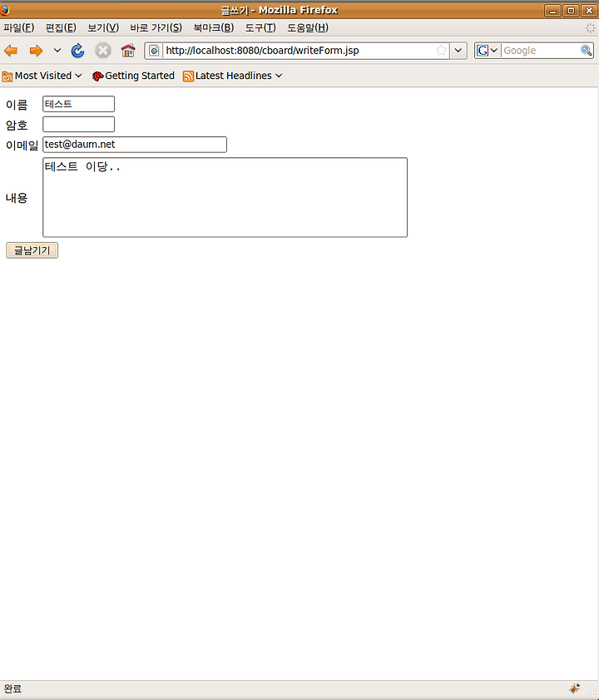
Task: Click the 내용 content textarea
Action: pyautogui.click(x=225, y=197)
